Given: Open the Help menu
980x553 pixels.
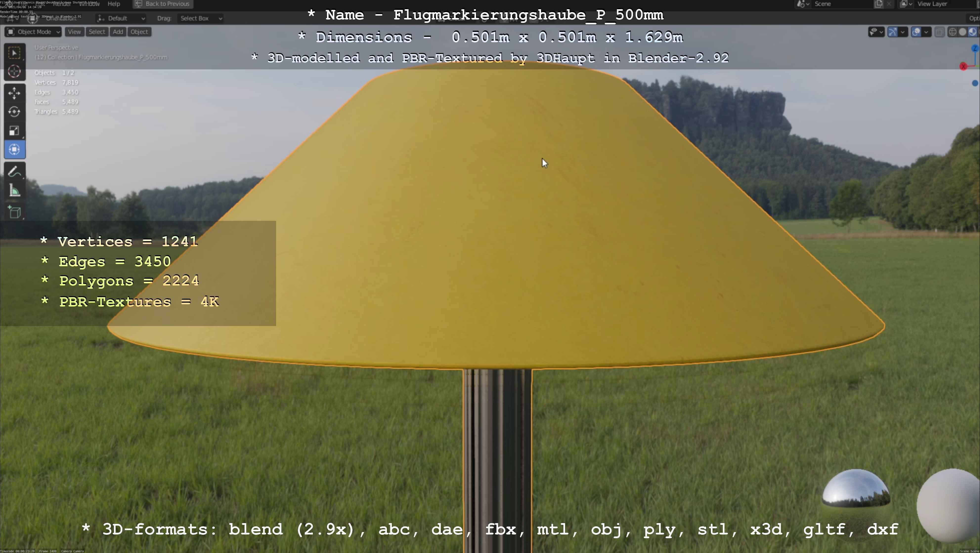Looking at the screenshot, I should click(x=114, y=4).
